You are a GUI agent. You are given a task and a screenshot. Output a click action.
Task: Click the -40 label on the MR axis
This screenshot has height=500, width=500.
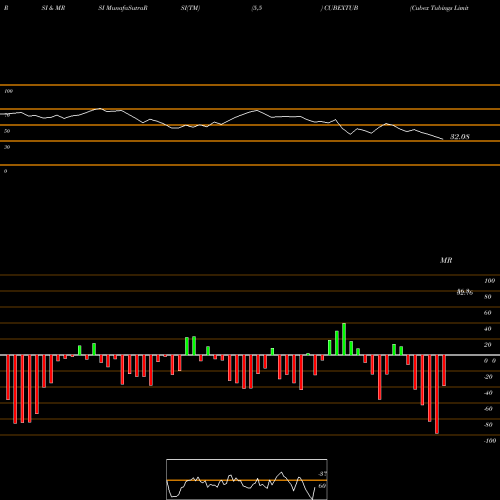coord(488,393)
